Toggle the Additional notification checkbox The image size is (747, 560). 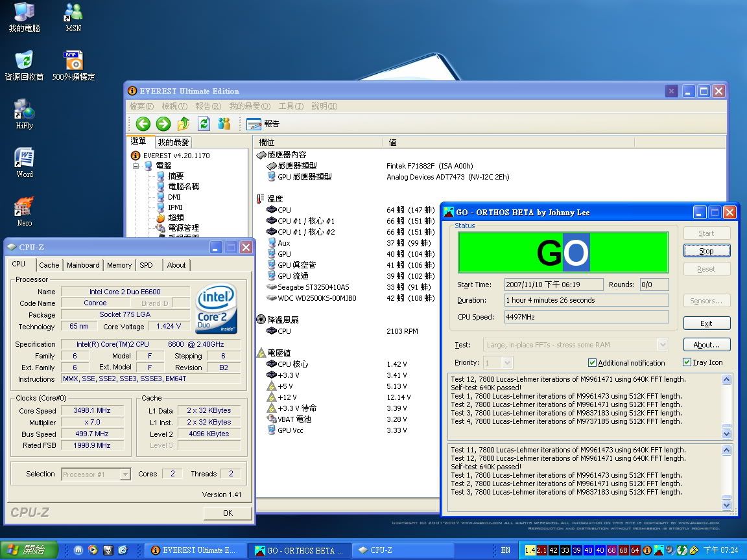tap(592, 363)
